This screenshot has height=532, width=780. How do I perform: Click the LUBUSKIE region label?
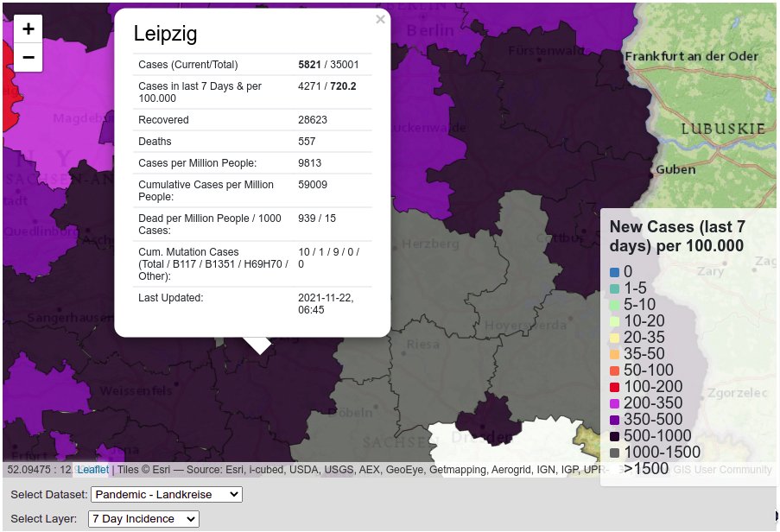point(723,129)
